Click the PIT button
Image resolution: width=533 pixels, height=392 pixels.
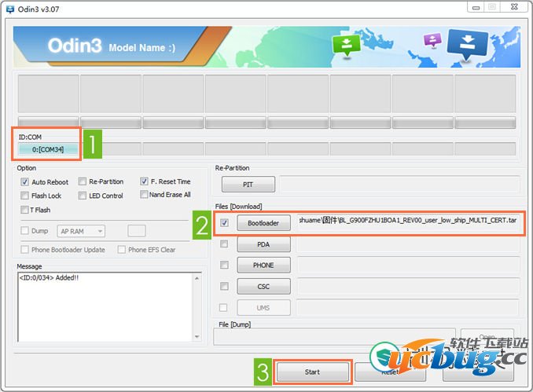[248, 185]
